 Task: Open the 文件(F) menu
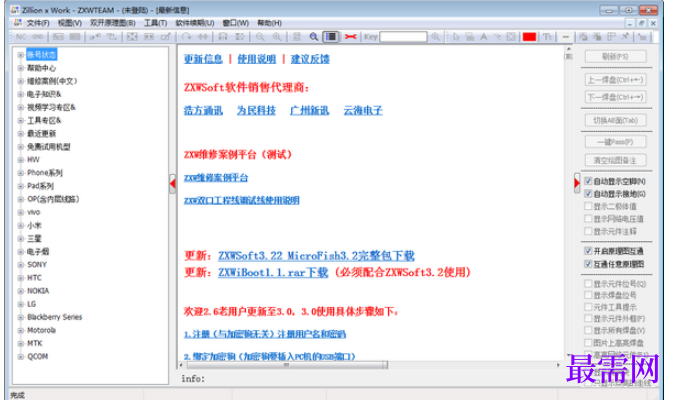pos(38,23)
